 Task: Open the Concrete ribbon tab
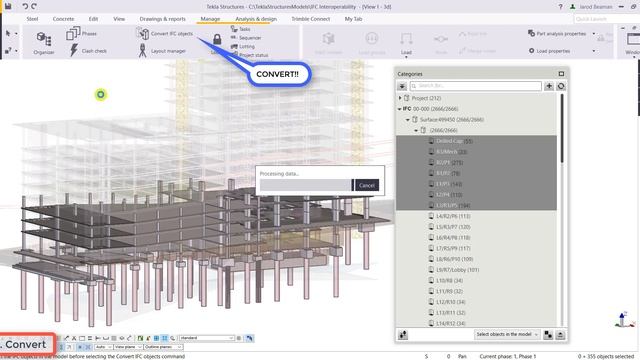click(x=63, y=19)
